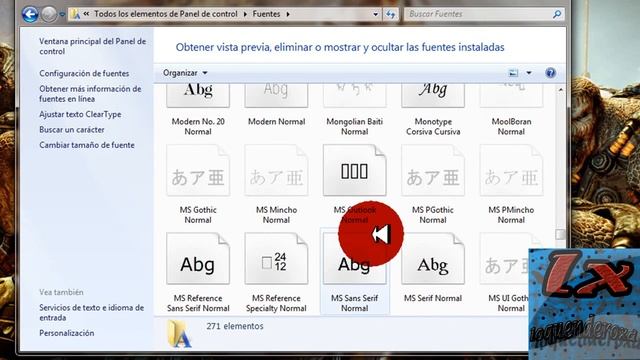The image size is (640, 360).
Task: Click the greyed Forward navigation arrow
Action: coord(49,14)
